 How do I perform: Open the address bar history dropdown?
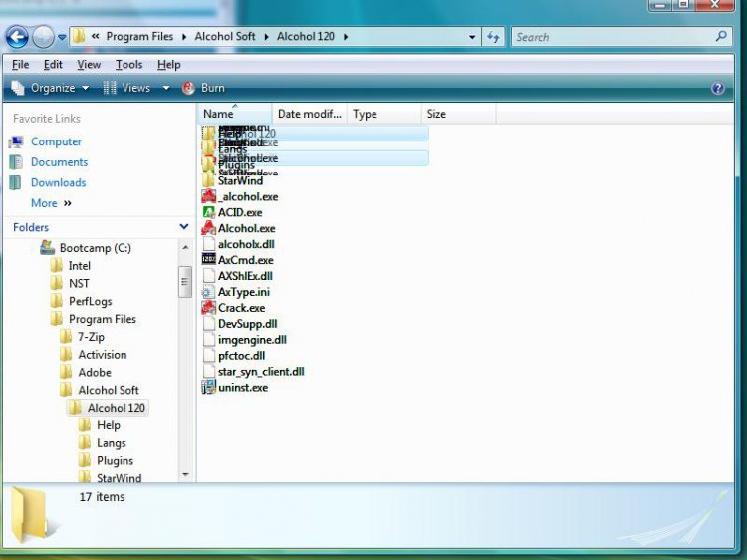pyautogui.click(x=472, y=37)
